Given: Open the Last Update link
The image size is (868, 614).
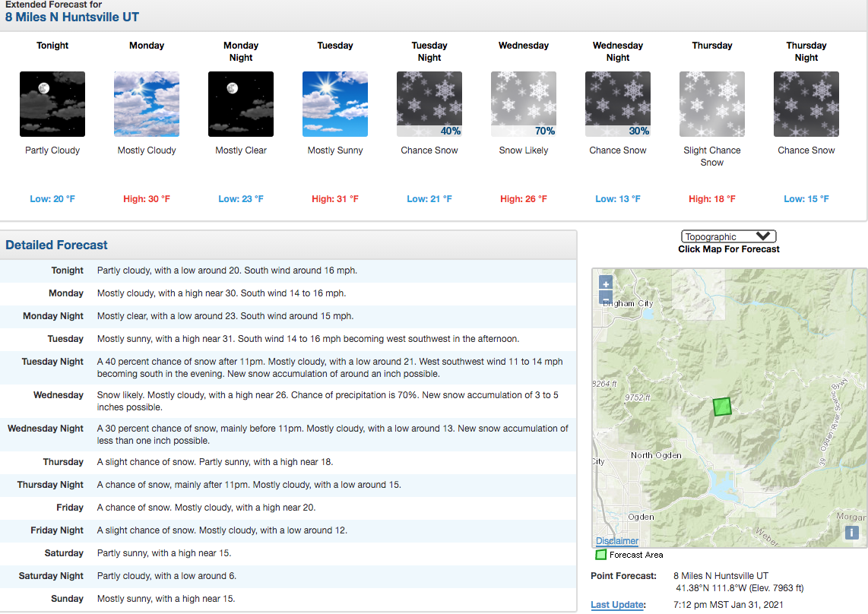Looking at the screenshot, I should (618, 605).
